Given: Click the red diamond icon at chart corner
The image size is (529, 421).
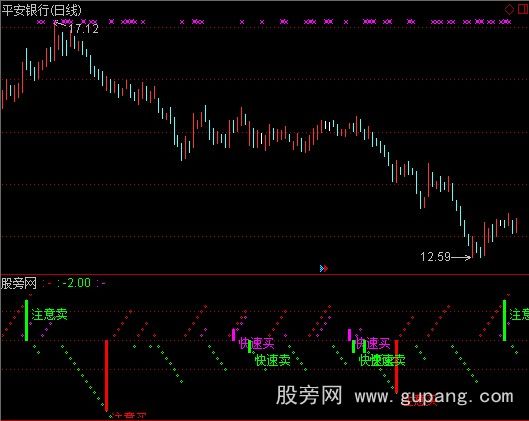Looking at the screenshot, I should [509, 9].
